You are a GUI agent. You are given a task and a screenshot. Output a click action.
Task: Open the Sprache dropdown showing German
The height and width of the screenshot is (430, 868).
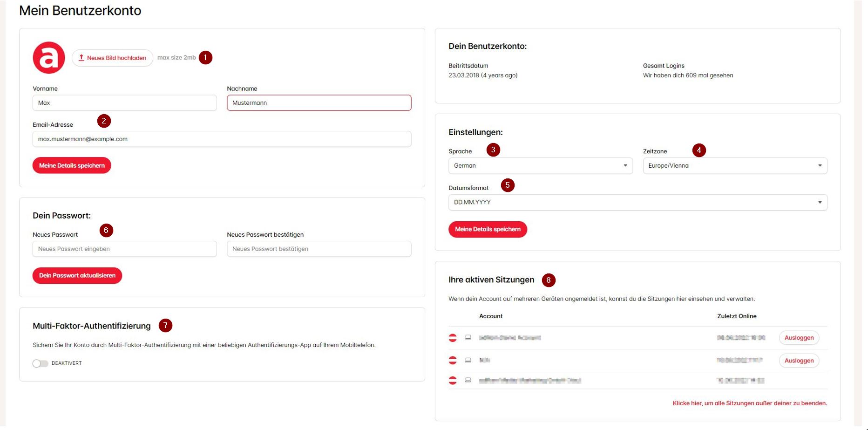[x=541, y=166]
